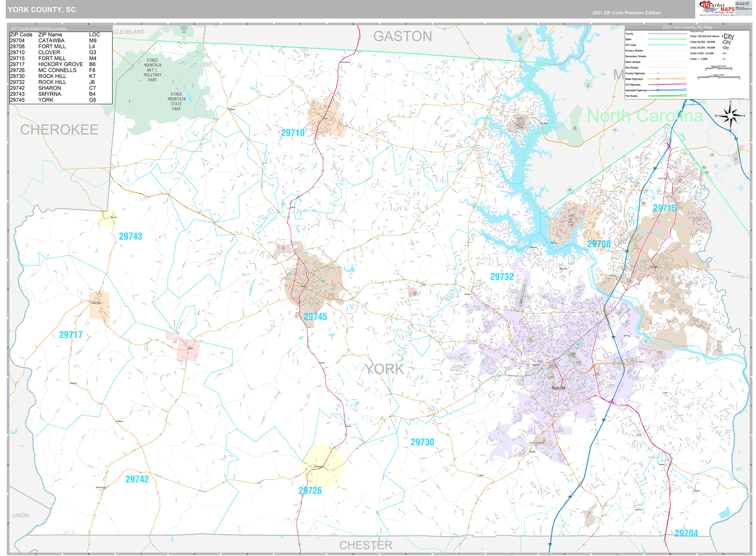Screen dimensions: 756x556
Task: Expand the Cities and Towns legend section
Action: 697,32
